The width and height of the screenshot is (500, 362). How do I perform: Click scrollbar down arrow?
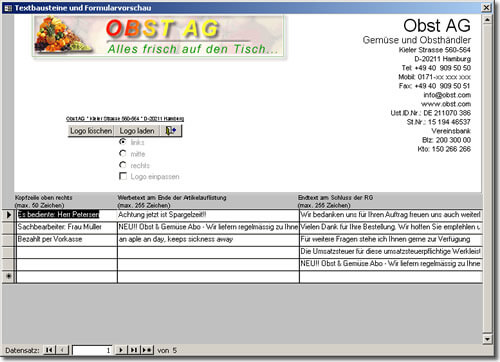(x=487, y=339)
